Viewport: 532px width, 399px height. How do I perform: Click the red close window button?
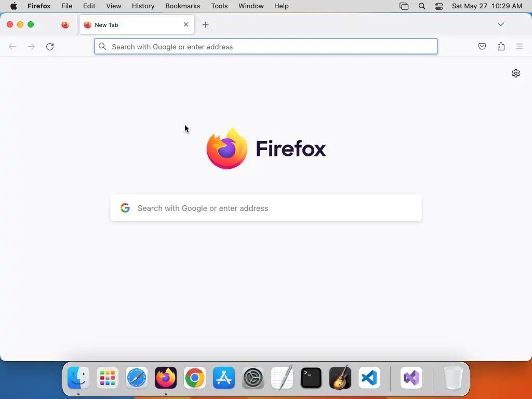click(10, 24)
